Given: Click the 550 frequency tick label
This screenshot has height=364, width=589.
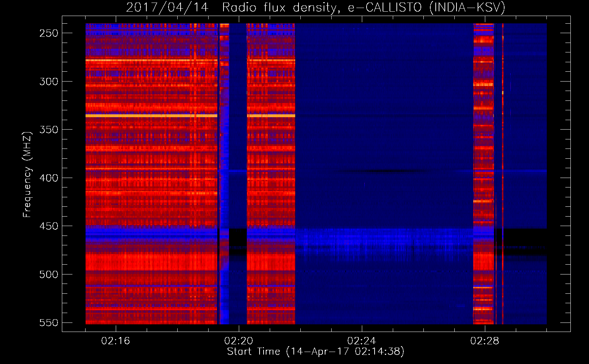Looking at the screenshot, I should pyautogui.click(x=49, y=323).
